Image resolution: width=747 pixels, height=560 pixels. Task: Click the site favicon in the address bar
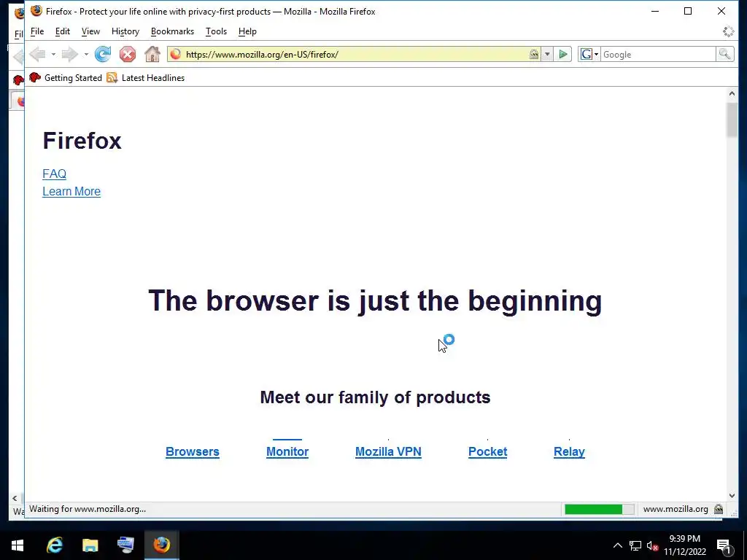[175, 54]
